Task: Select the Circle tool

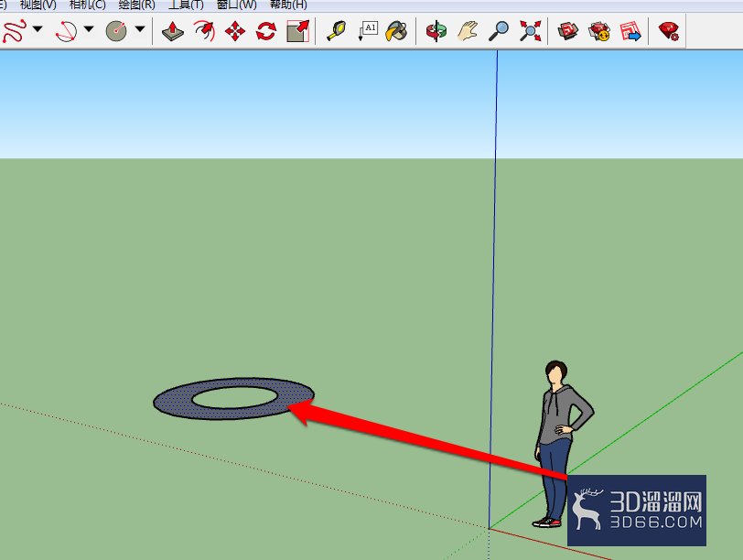Action: coord(116,31)
